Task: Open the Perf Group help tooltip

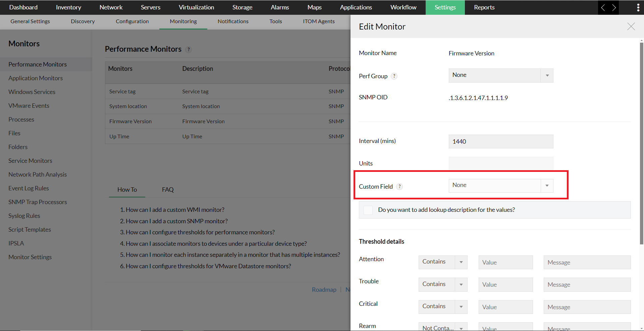Action: coord(394,76)
